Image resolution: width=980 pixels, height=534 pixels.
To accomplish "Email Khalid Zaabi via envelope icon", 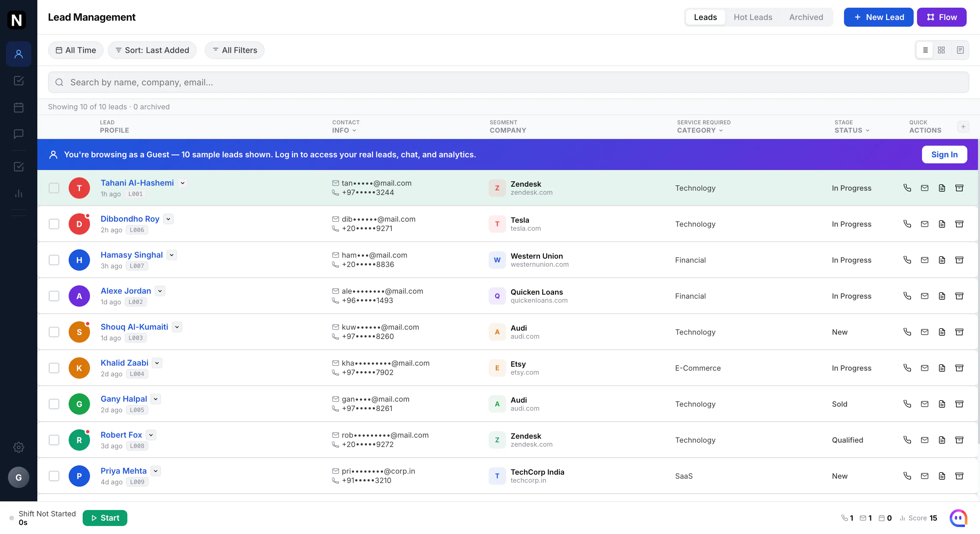I will (x=924, y=368).
